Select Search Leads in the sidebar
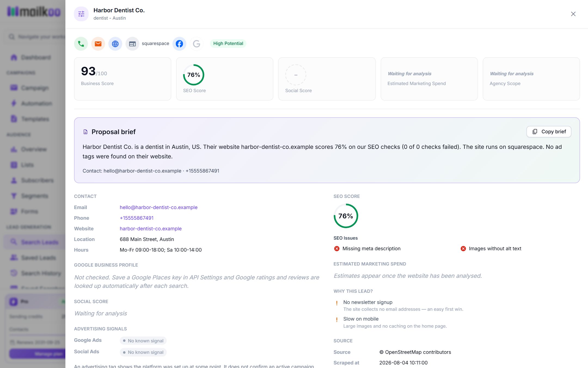 tap(35, 242)
